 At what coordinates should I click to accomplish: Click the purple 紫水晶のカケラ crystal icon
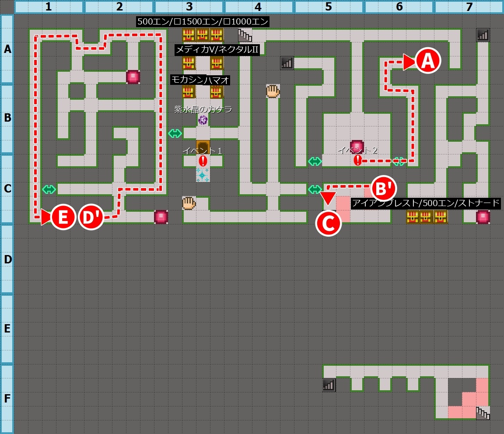tap(203, 119)
